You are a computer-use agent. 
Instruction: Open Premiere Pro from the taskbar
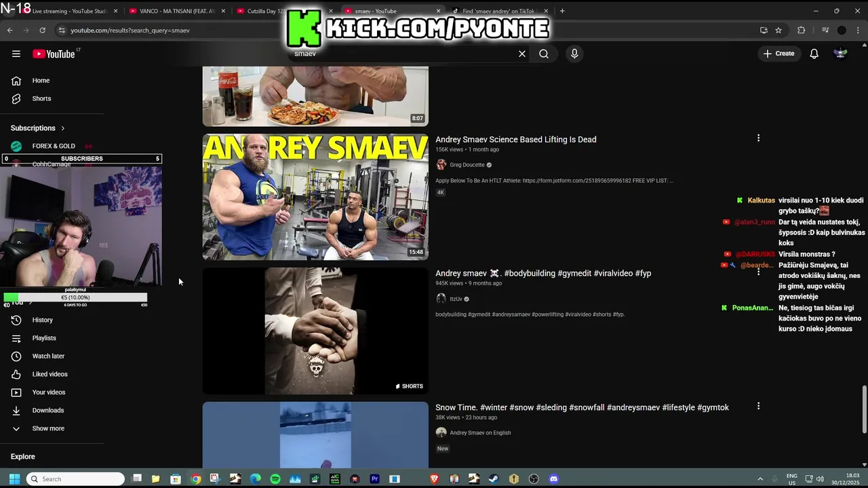[374, 479]
